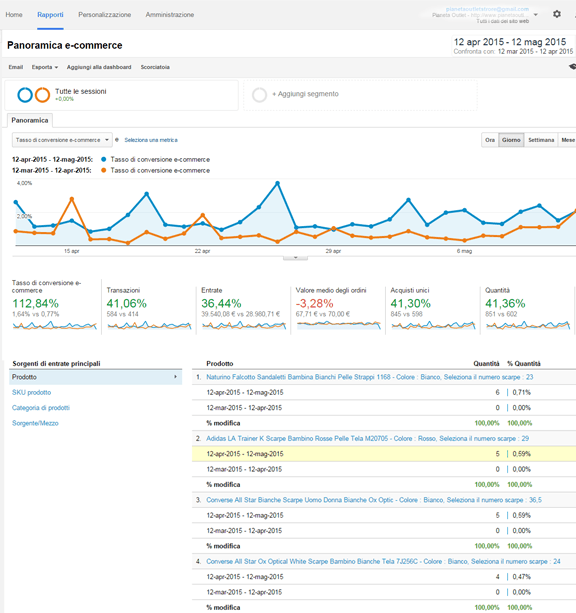
Task: Open the Esporta dropdown
Action: [45, 67]
